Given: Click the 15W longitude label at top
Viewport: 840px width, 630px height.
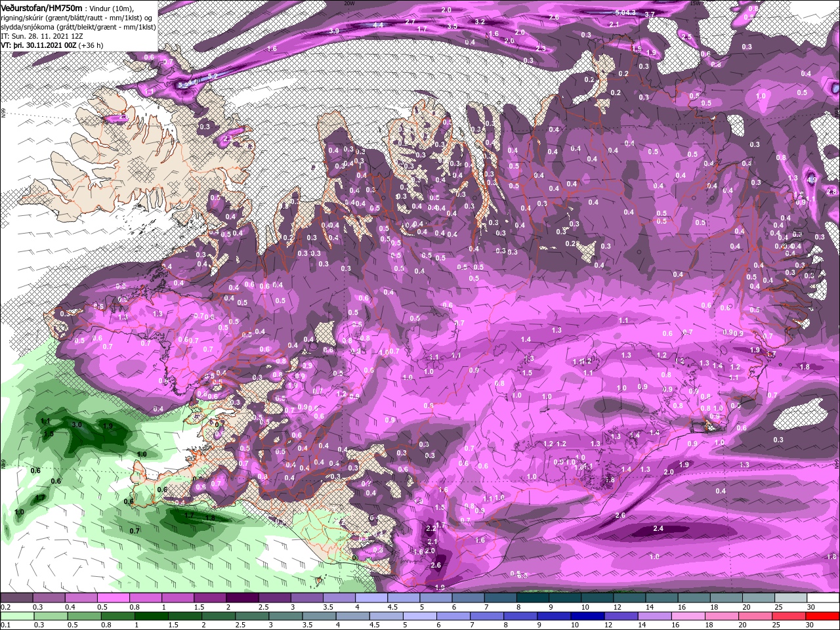Looking at the screenshot, I should tap(695, 3).
